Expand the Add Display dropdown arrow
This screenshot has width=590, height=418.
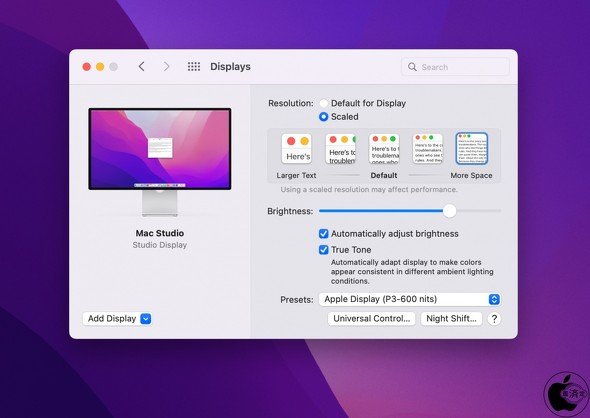[x=146, y=319]
